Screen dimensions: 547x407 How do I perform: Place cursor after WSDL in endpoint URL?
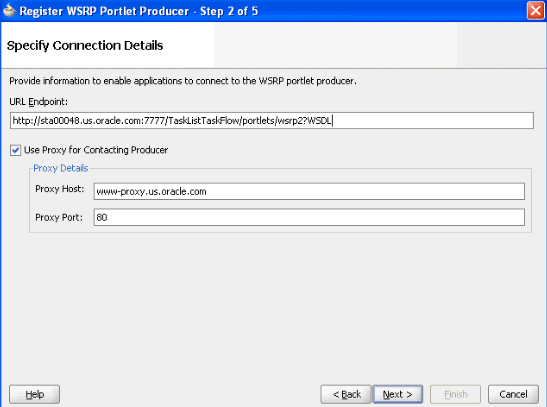click(x=332, y=121)
